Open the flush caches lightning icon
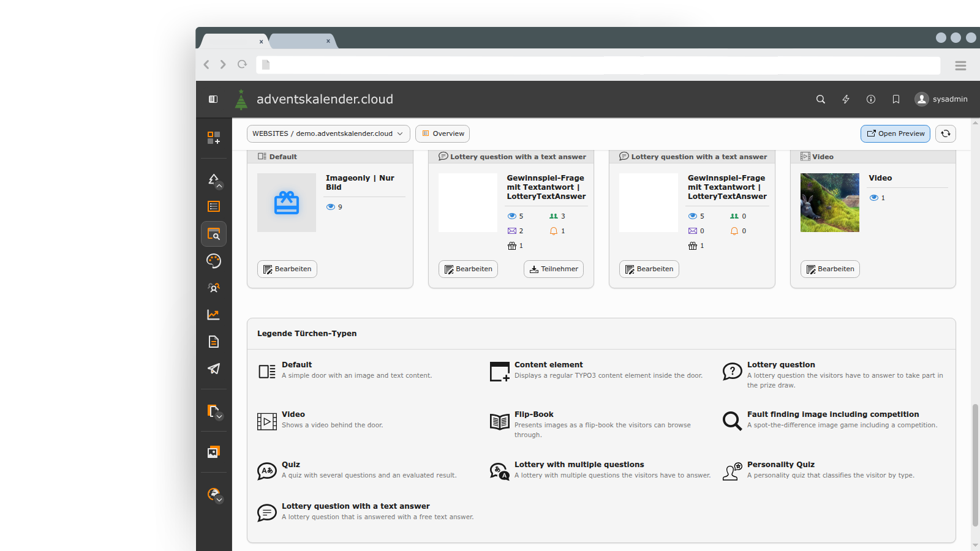Image resolution: width=980 pixels, height=551 pixels. coord(846,99)
